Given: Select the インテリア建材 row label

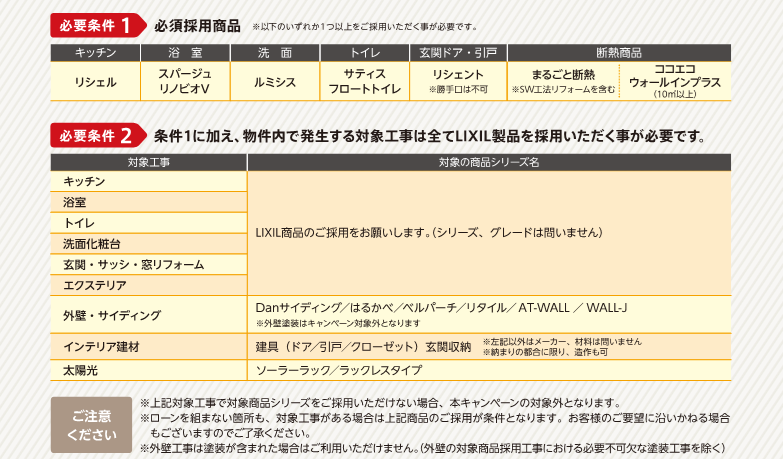Looking at the screenshot, I should click(x=148, y=347).
